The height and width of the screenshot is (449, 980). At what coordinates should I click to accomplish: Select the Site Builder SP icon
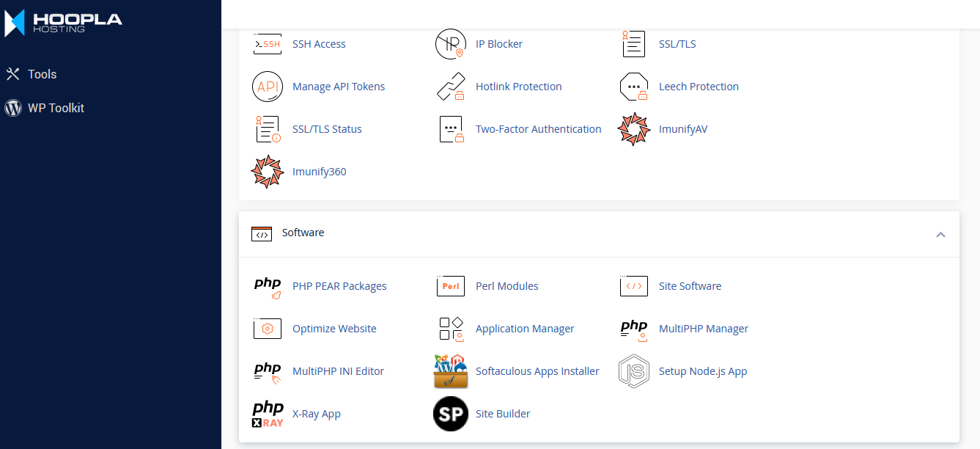coord(451,414)
